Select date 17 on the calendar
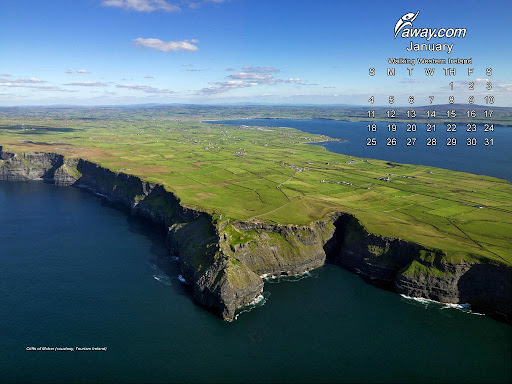This screenshot has height=384, width=512. (489, 114)
